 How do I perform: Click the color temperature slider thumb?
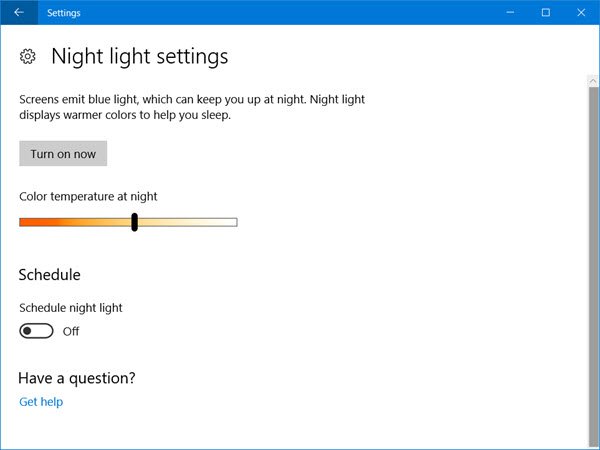pyautogui.click(x=134, y=222)
